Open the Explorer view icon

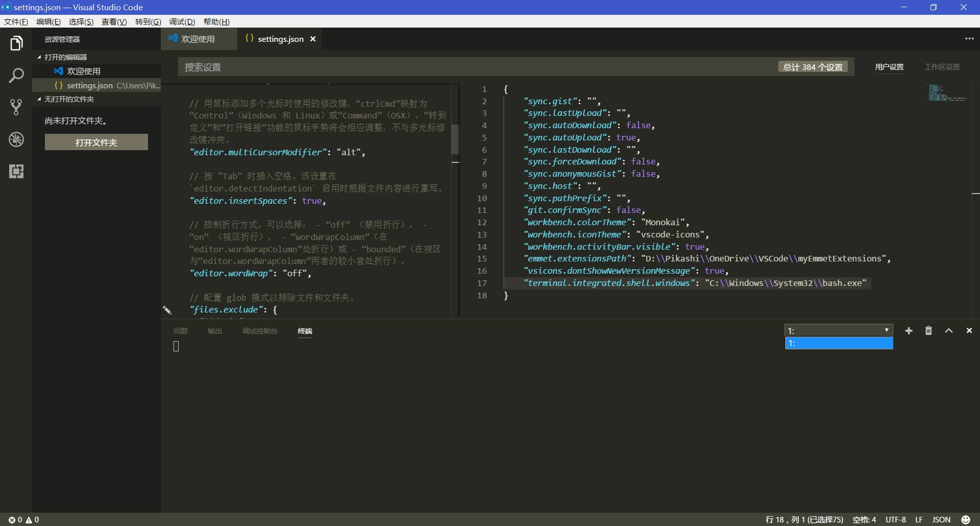[x=16, y=43]
